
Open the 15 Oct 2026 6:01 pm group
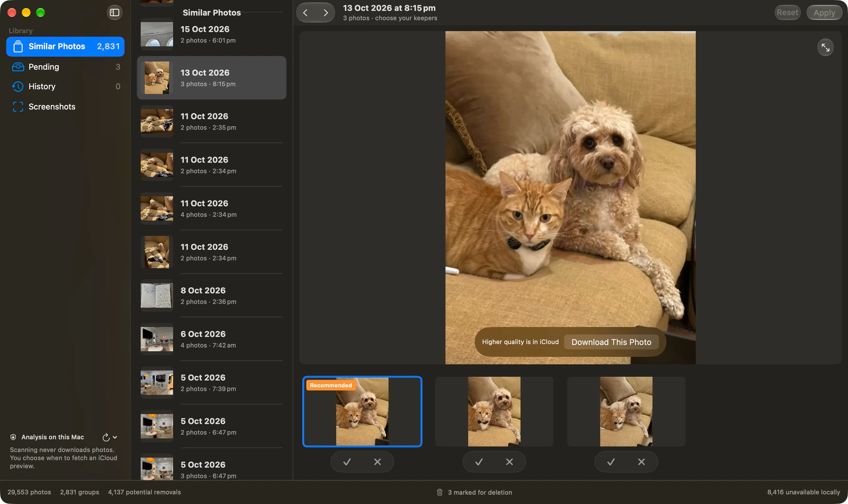coord(211,34)
